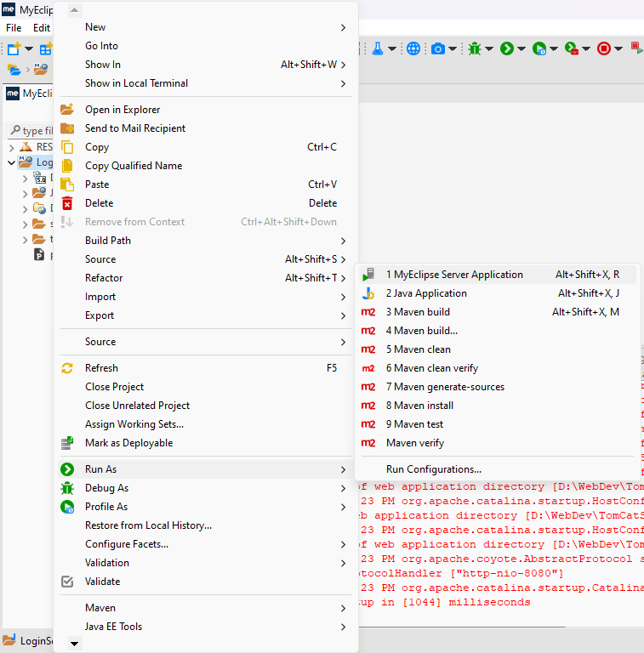Choose Copy from the context menu
This screenshot has width=644, height=653.
[x=97, y=147]
